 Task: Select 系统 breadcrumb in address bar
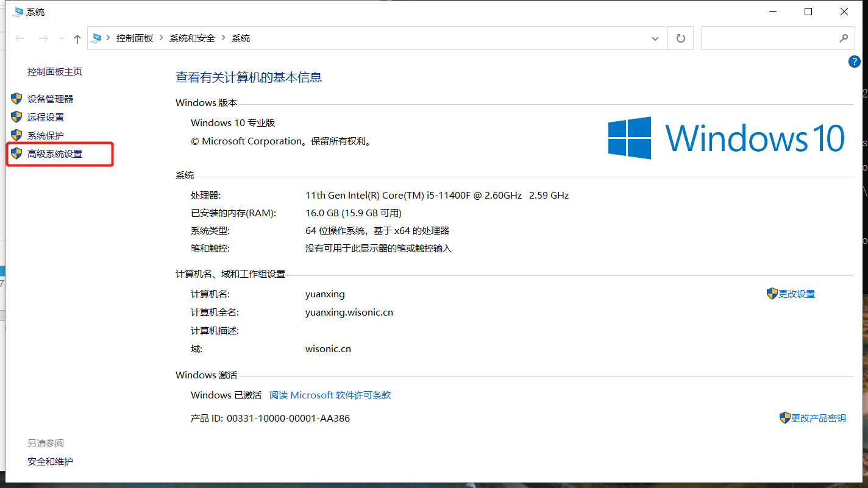tap(241, 38)
